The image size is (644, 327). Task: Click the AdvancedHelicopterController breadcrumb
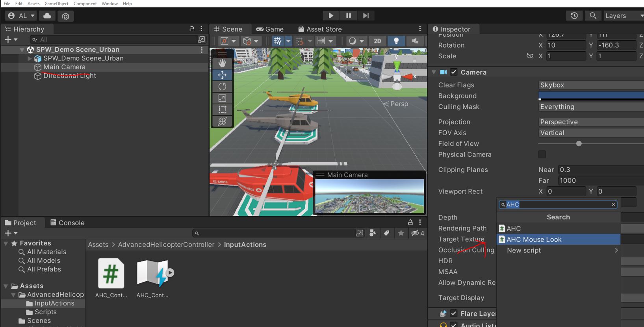(x=166, y=245)
